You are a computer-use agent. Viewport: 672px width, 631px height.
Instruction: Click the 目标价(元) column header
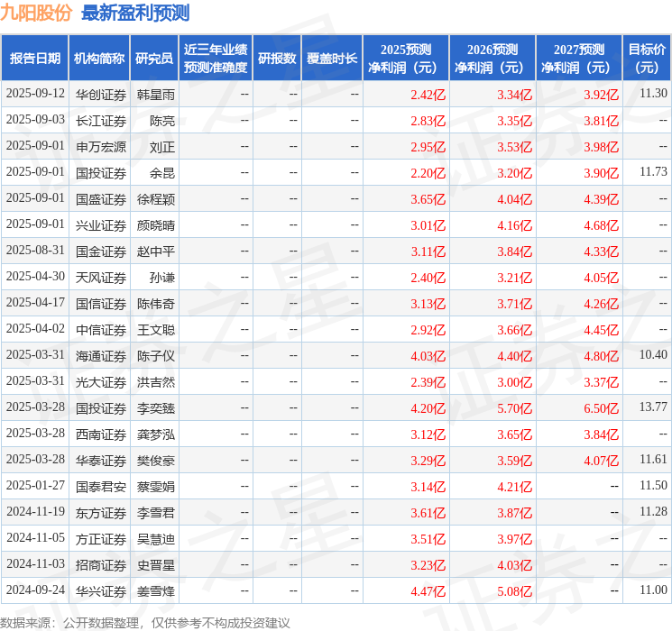pos(647,59)
